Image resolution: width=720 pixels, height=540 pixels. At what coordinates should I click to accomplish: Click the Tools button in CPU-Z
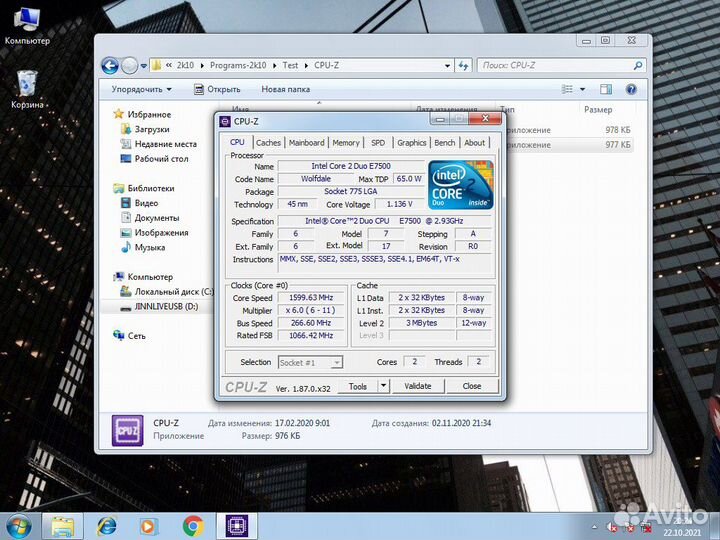click(358, 386)
